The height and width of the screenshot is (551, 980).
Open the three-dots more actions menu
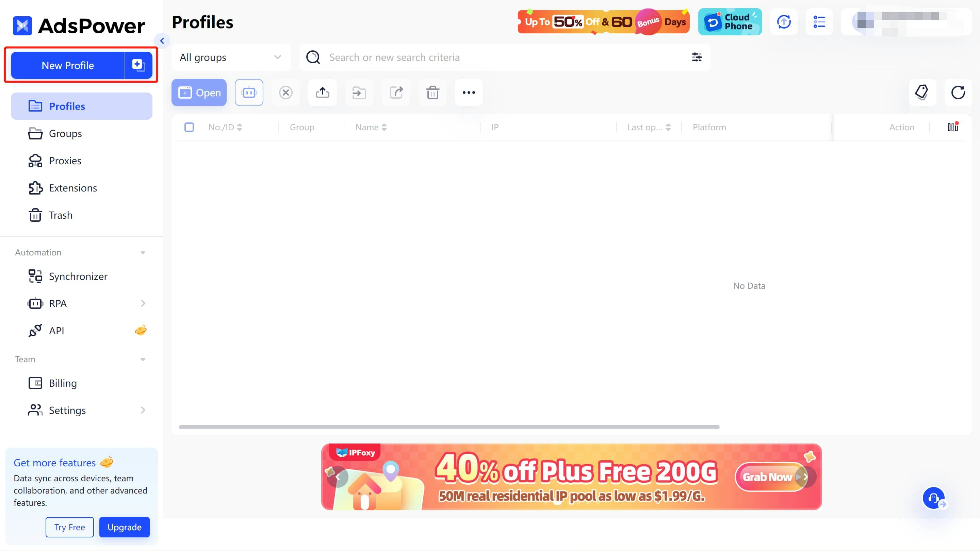click(x=469, y=93)
